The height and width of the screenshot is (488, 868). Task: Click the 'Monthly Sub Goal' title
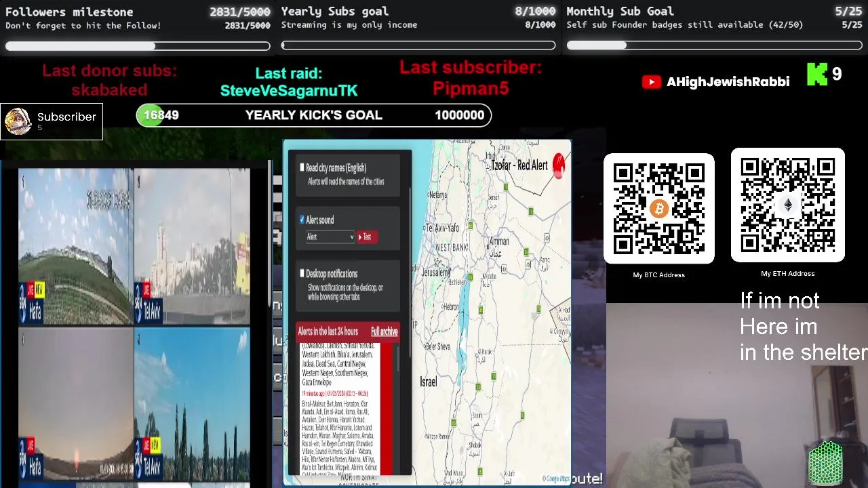point(620,12)
